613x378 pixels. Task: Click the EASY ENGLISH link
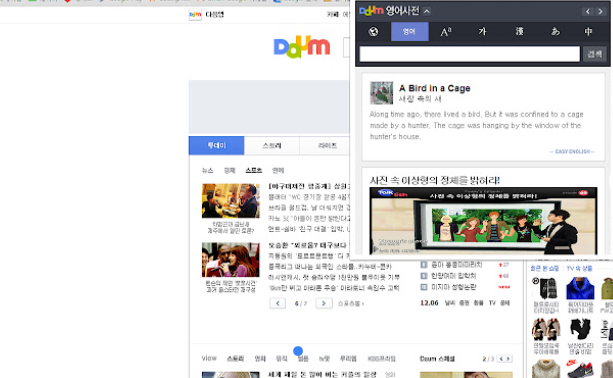coord(572,151)
